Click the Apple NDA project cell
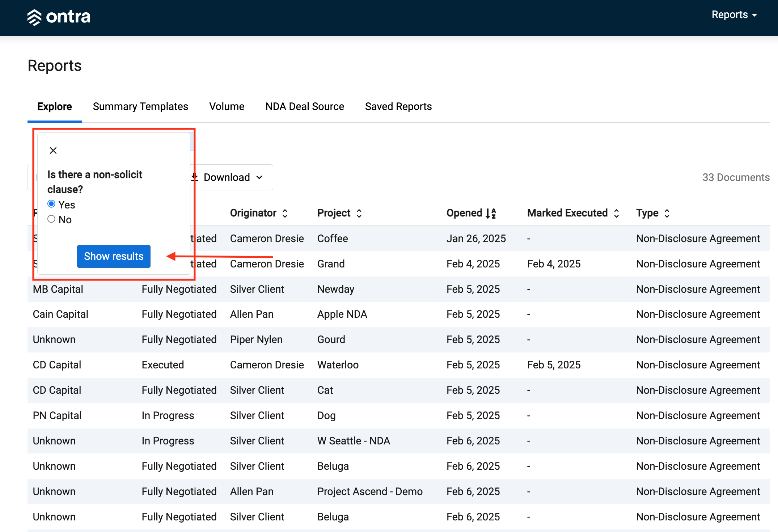Screen dimensions: 778x532 click(x=342, y=314)
